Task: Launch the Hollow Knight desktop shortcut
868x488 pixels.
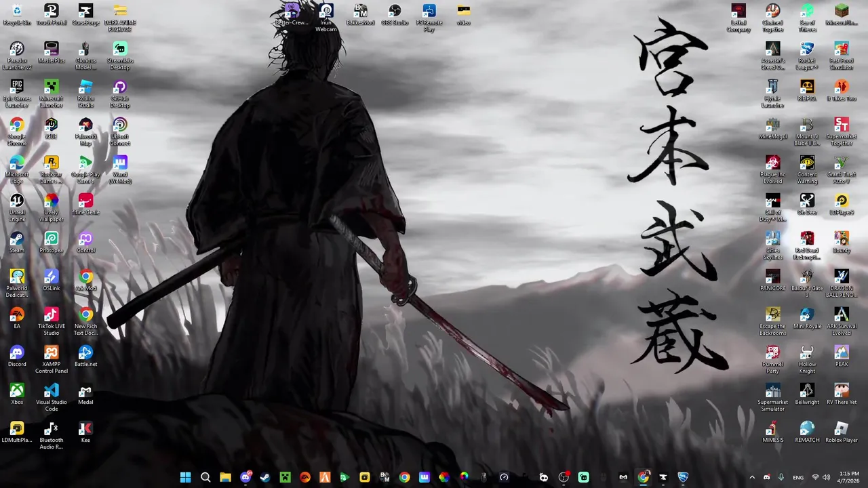Action: (x=807, y=360)
